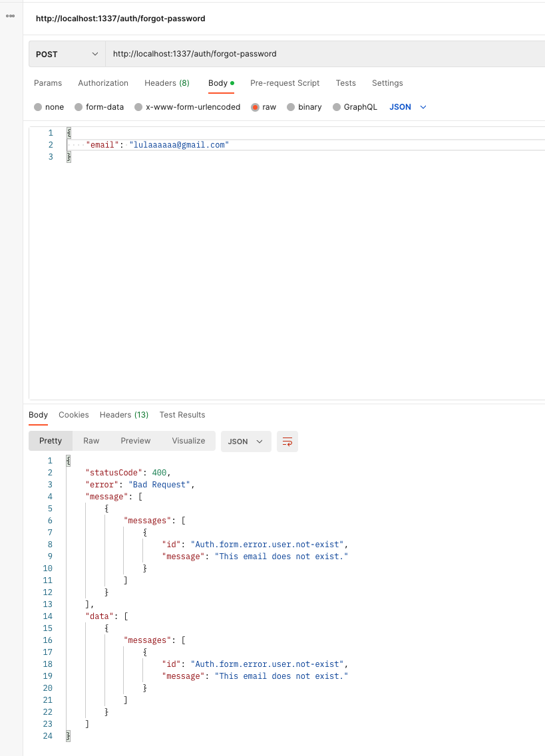Screen dimensions: 545x756
Task: Open the Settings tab
Action: point(387,83)
